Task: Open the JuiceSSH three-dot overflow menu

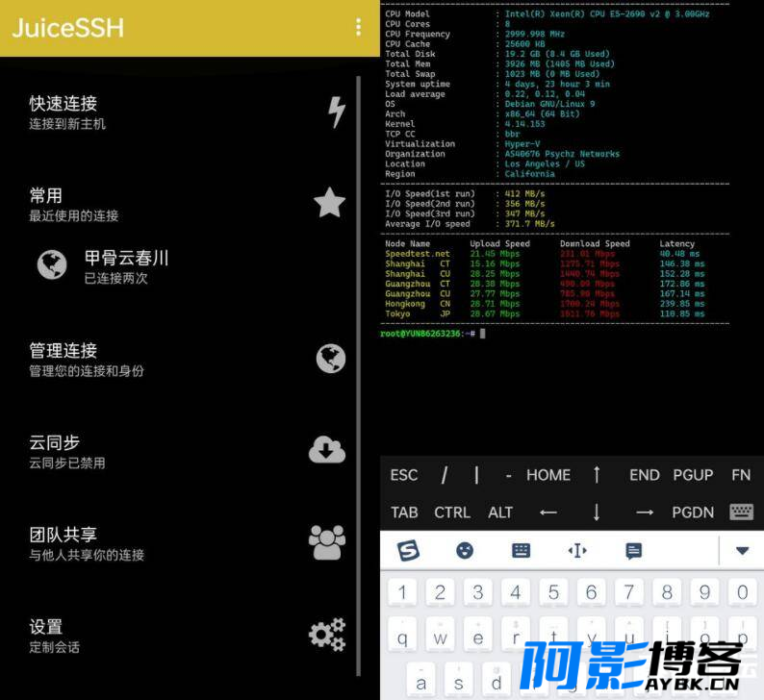Action: pos(359,27)
